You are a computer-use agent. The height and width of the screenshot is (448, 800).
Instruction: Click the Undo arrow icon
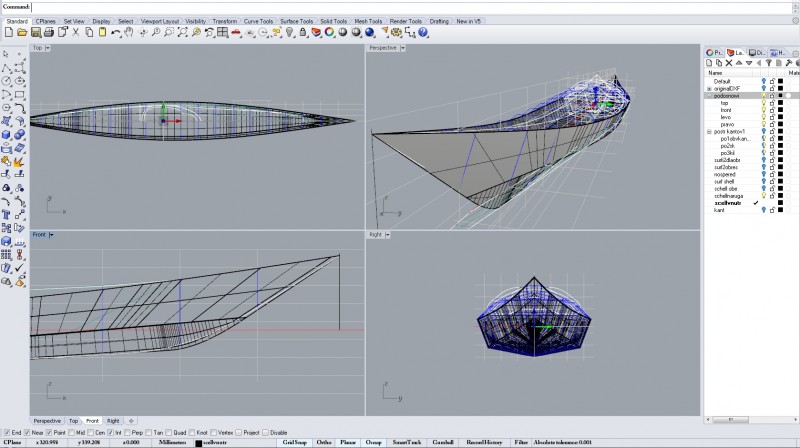coord(116,32)
